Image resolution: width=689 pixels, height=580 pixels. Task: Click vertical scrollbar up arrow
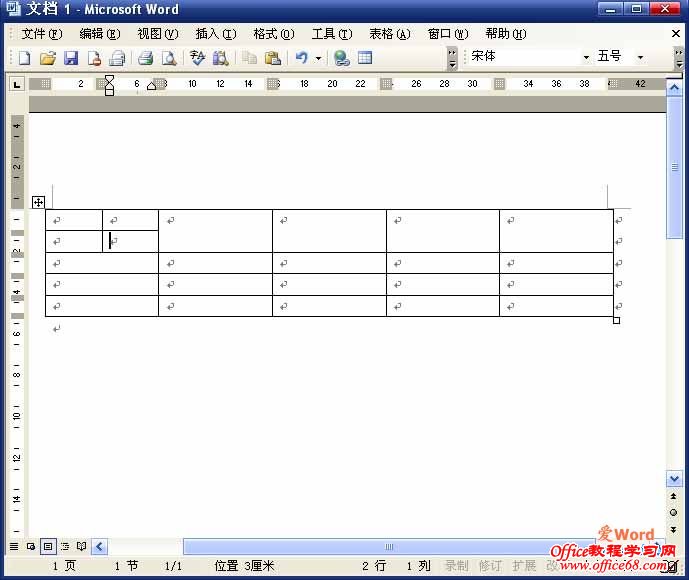coord(674,88)
